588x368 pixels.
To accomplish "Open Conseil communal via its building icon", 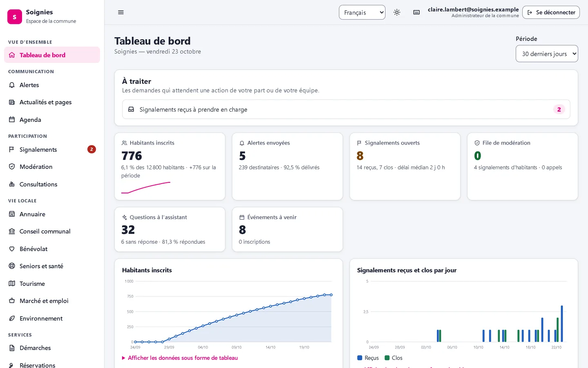I will click(12, 231).
